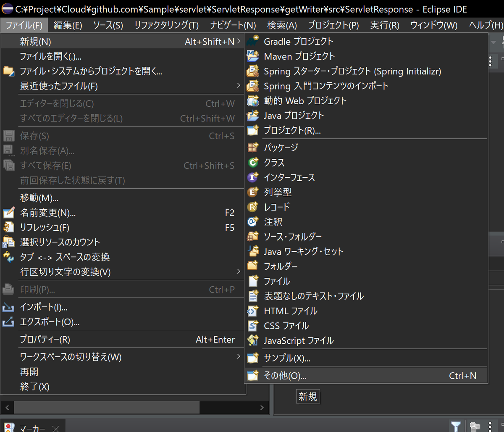Click the タブ <-> スペースの変換 icon
This screenshot has width=504, height=432.
(x=9, y=257)
